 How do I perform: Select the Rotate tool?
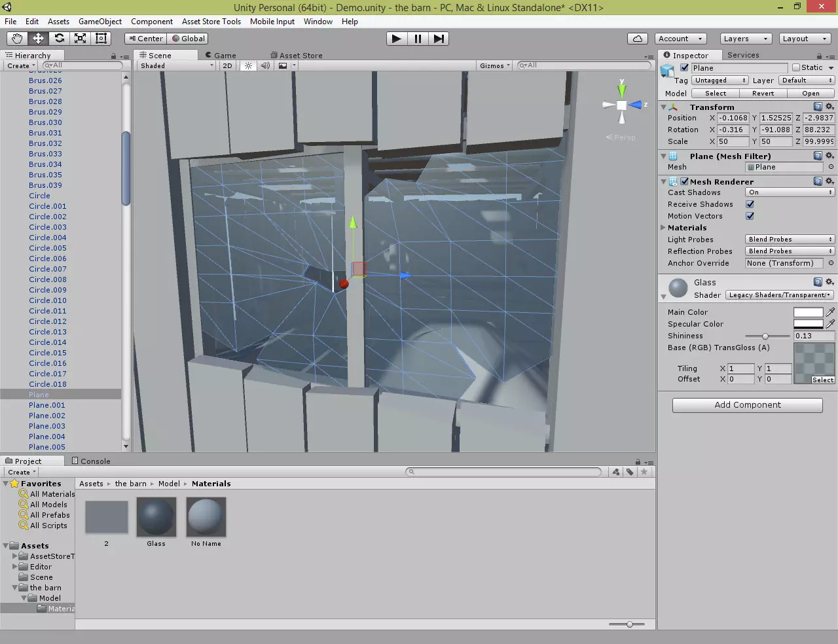[60, 39]
